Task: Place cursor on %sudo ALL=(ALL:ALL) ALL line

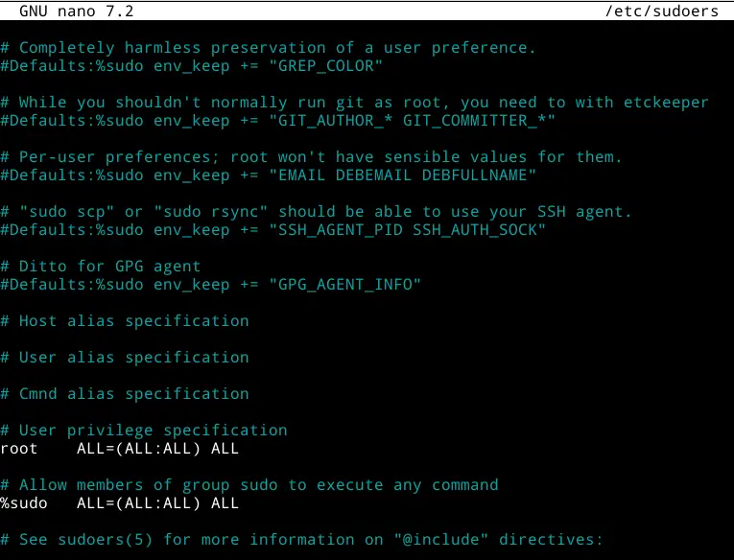Action: pyautogui.click(x=119, y=503)
